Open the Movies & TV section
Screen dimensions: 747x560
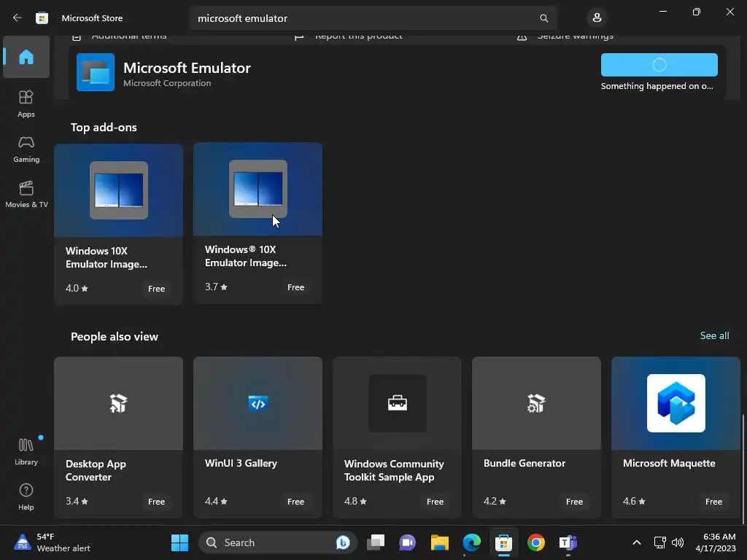tap(26, 194)
